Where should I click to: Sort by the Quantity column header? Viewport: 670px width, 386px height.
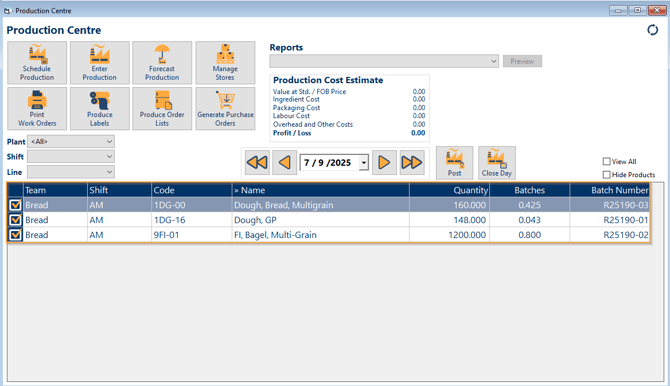[x=450, y=190]
